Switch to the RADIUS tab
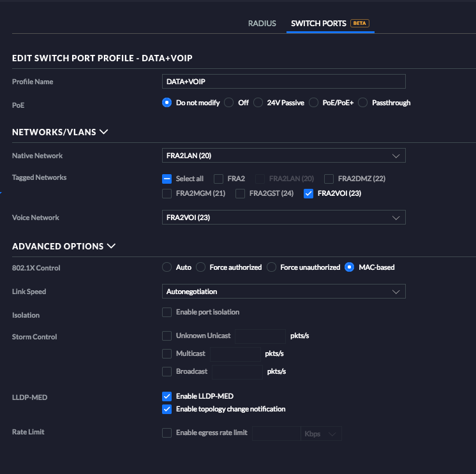 click(x=262, y=24)
